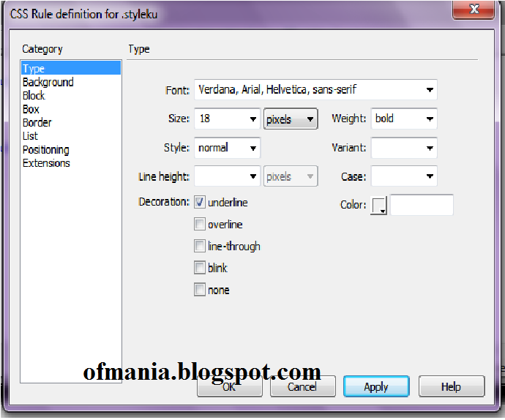Open the Line height value dropdown

click(x=227, y=176)
